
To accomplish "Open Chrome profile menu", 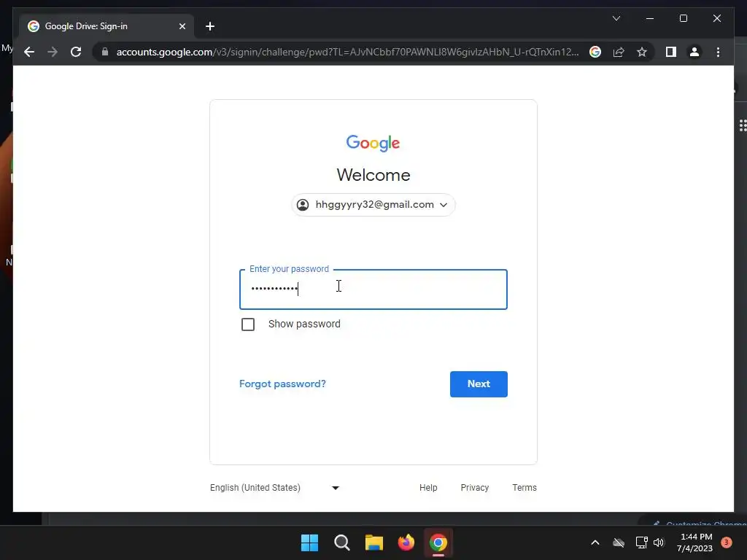I will click(x=694, y=52).
